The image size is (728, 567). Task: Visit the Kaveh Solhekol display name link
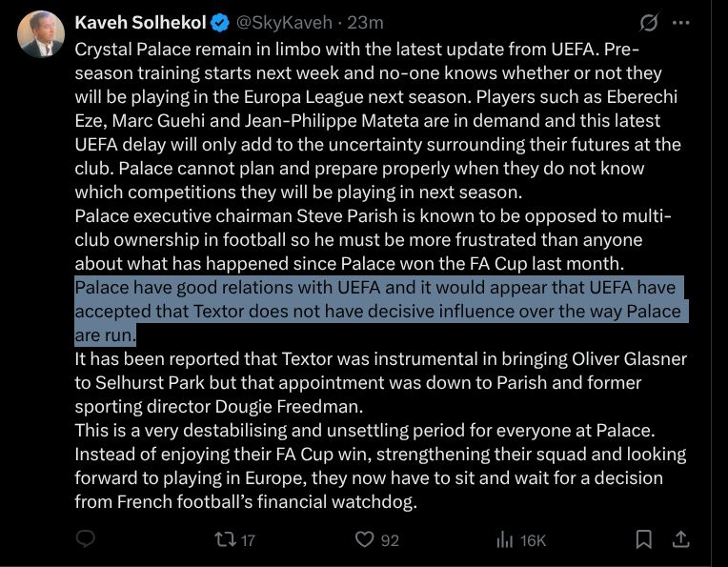click(x=140, y=22)
